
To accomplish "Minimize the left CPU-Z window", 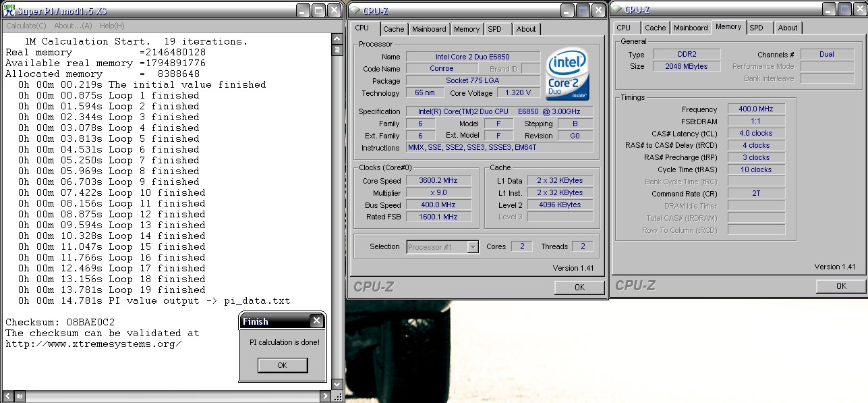I will [567, 10].
